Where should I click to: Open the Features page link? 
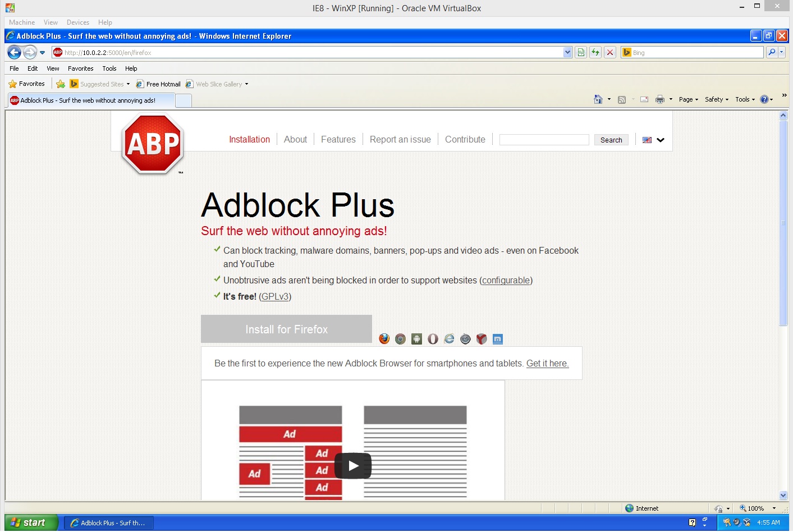coord(338,139)
